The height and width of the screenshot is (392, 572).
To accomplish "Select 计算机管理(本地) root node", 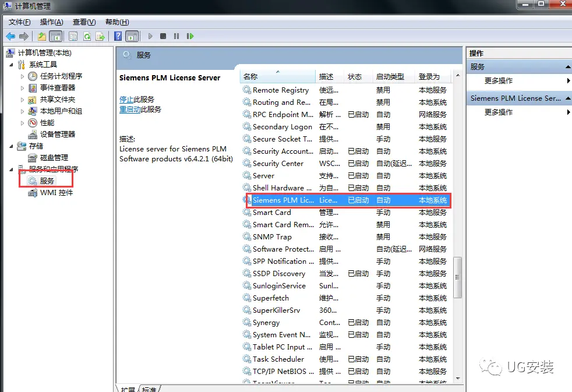I will pos(44,53).
